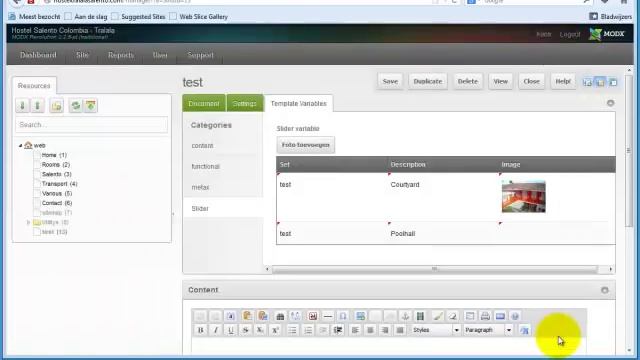Image resolution: width=640 pixels, height=360 pixels.
Task: Toggle italic formatting in editor
Action: (216, 330)
